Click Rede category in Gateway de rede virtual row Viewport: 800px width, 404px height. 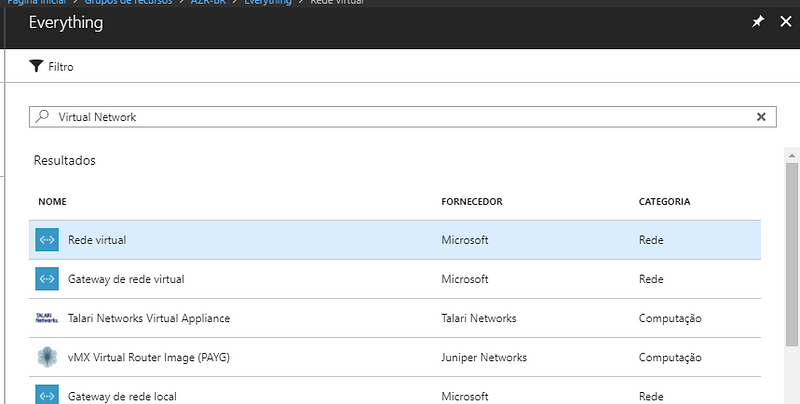click(651, 279)
